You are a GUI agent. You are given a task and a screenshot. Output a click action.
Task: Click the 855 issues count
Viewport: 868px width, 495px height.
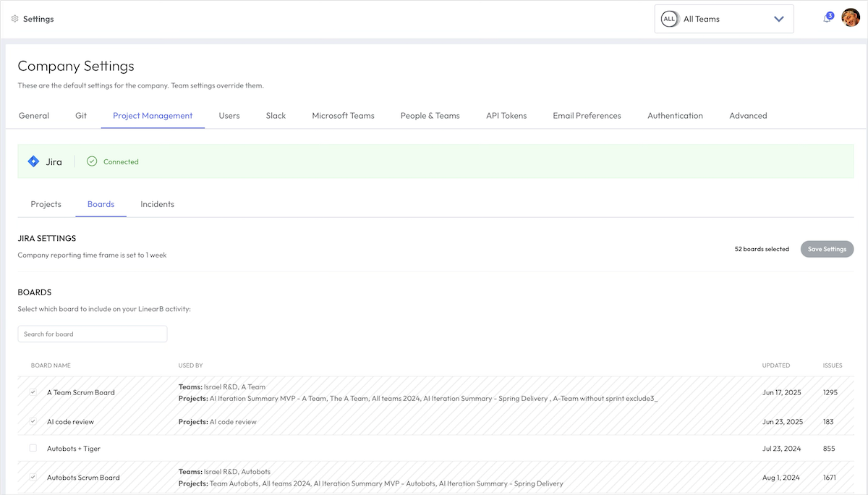point(829,449)
